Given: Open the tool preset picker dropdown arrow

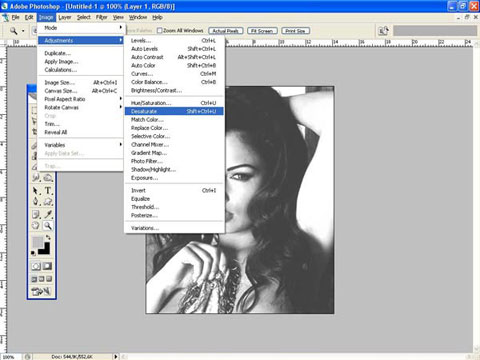Looking at the screenshot, I should pyautogui.click(x=23, y=31).
